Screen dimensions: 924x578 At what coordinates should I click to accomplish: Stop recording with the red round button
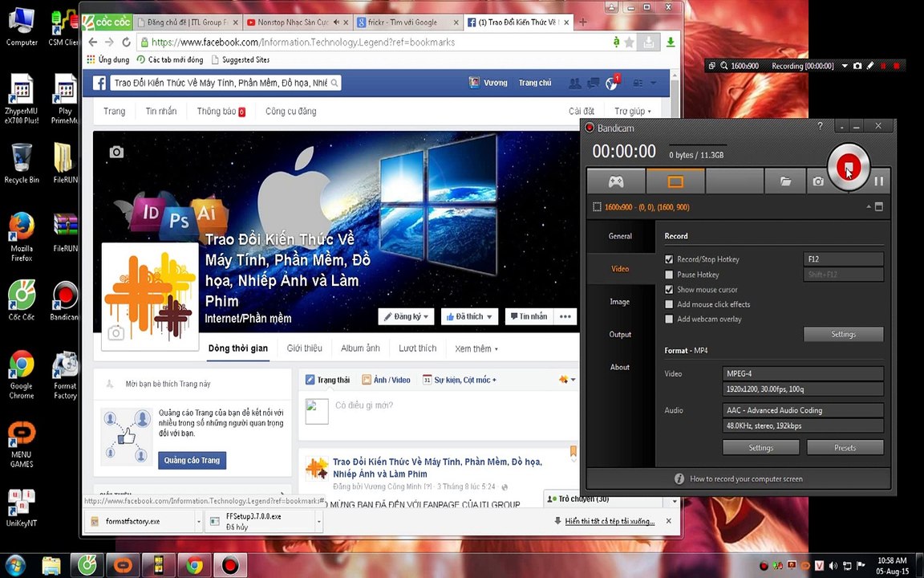(849, 167)
